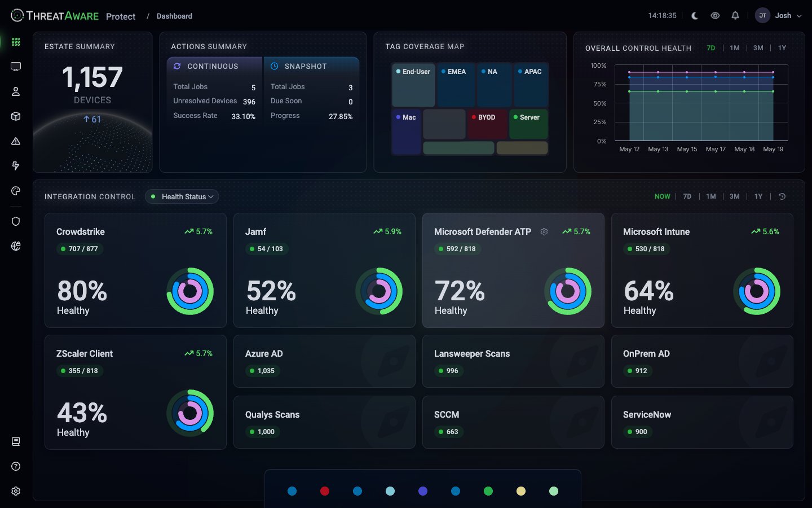Select 1Y in Overall Control Health
Image resolution: width=812 pixels, height=508 pixels.
[x=782, y=48]
